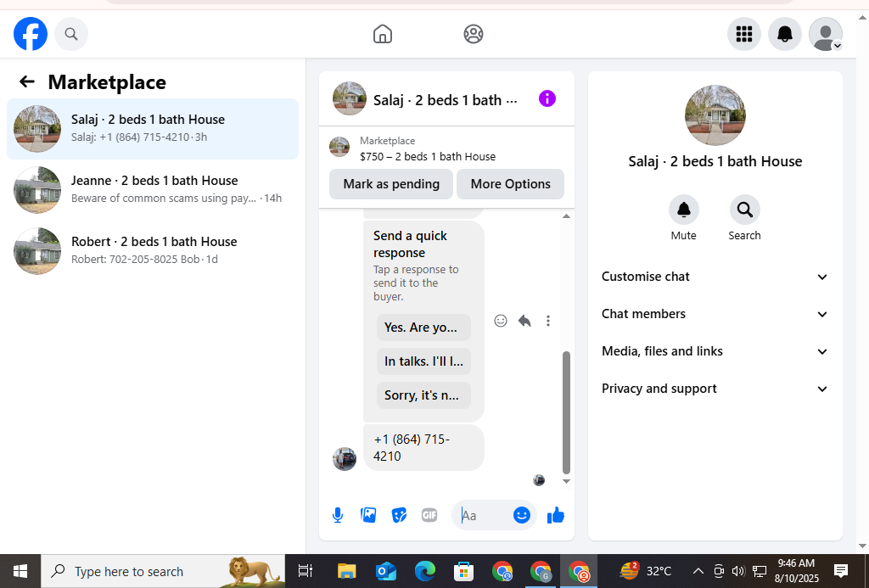Expand Chat members section

click(715, 314)
